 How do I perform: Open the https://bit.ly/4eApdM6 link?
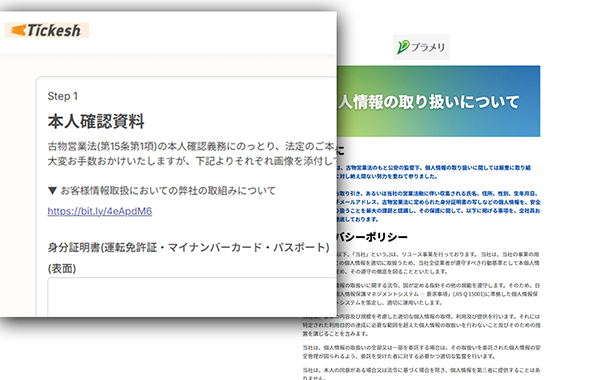pos(99,211)
